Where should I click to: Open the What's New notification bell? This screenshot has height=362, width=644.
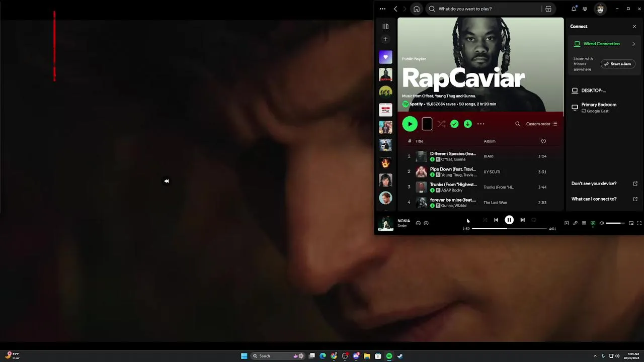574,9
